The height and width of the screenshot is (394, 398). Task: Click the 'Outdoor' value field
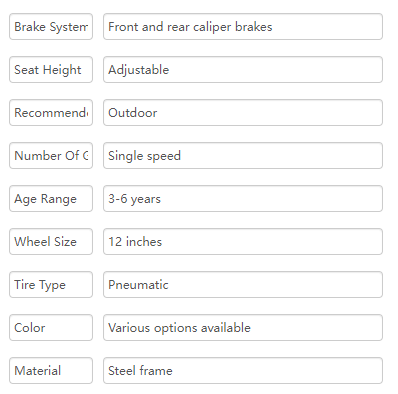[x=243, y=113]
